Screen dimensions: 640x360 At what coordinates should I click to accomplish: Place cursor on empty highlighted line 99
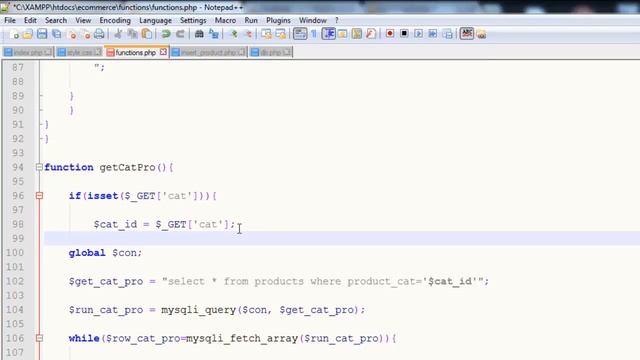(341, 238)
